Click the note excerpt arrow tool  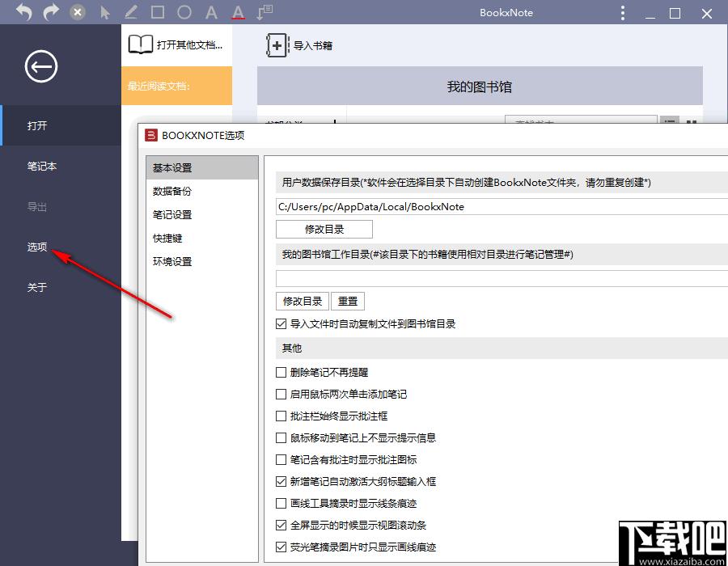265,12
